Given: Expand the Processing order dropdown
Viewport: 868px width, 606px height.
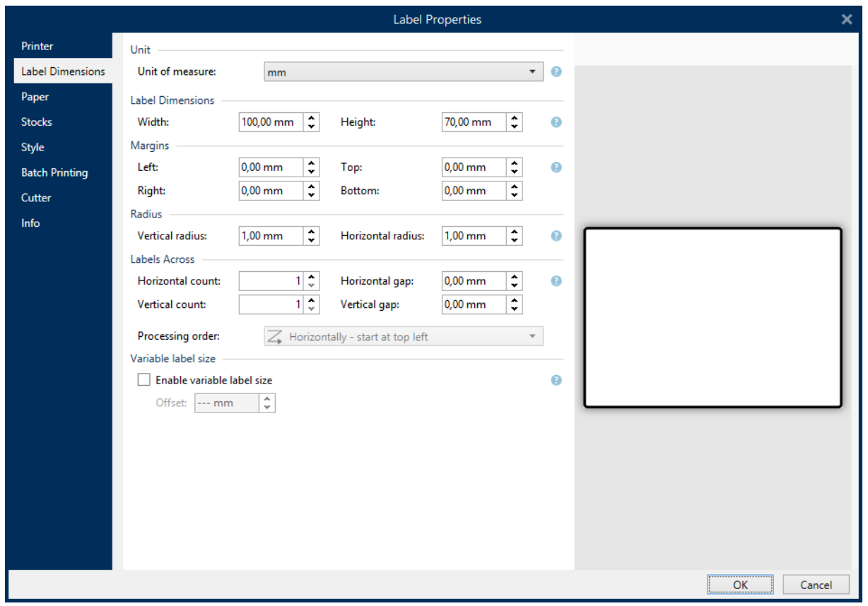Looking at the screenshot, I should click(403, 337).
